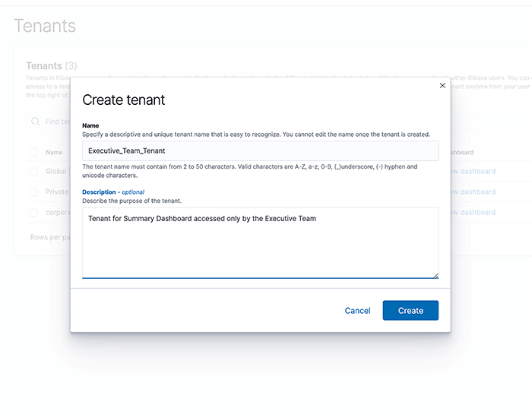
Task: Click the Find tenant search field
Action: pyautogui.click(x=58, y=122)
